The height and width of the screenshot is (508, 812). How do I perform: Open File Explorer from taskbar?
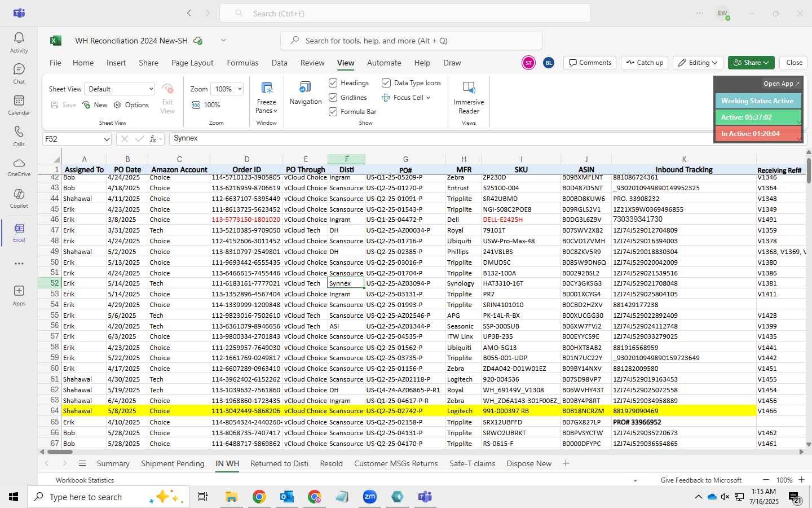(231, 497)
